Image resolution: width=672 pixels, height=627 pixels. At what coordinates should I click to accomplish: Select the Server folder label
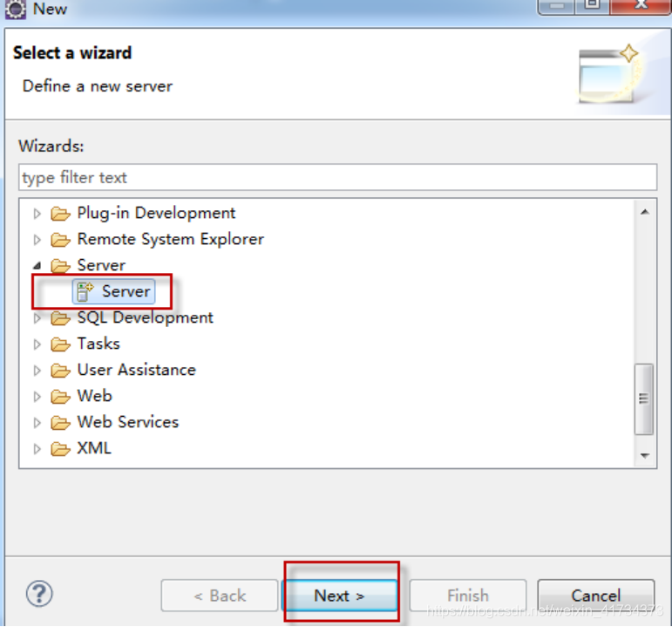[x=101, y=265]
